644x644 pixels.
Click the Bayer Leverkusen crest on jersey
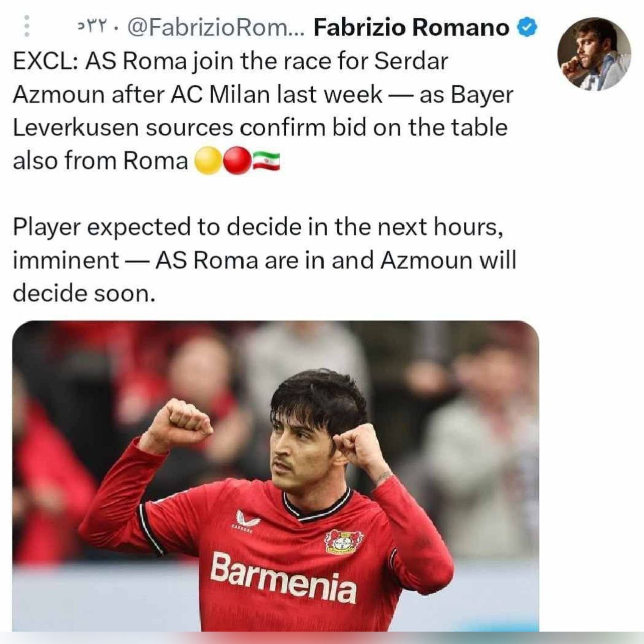tap(344, 542)
